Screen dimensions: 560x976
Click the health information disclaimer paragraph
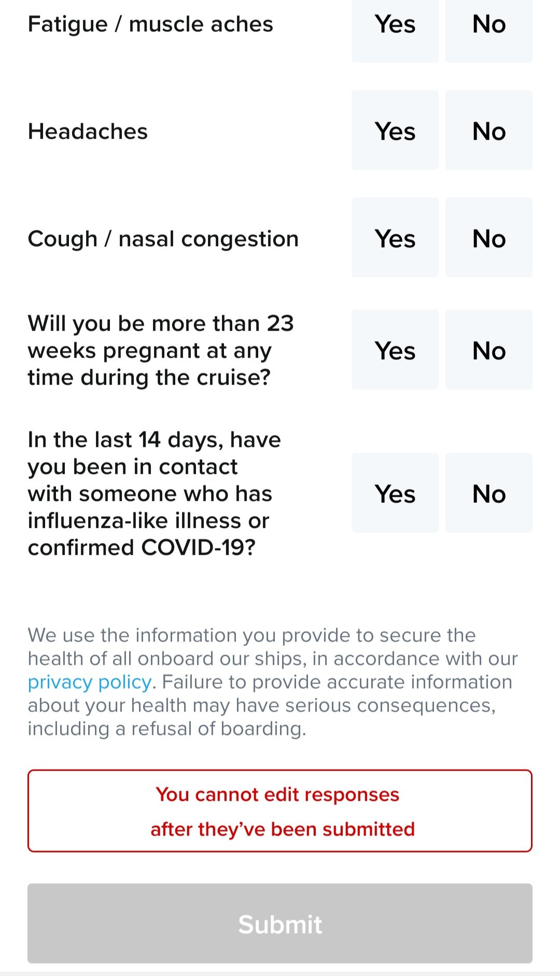273,682
